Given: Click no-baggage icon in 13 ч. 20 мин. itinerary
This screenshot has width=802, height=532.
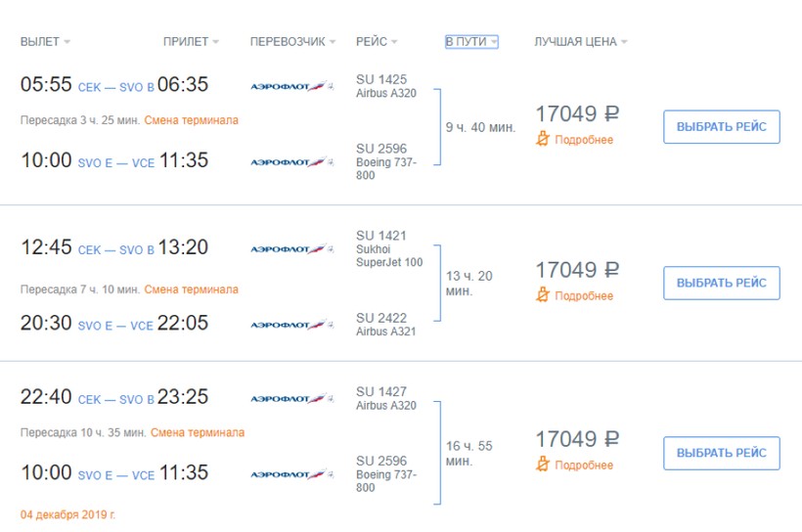Looking at the screenshot, I should [544, 296].
